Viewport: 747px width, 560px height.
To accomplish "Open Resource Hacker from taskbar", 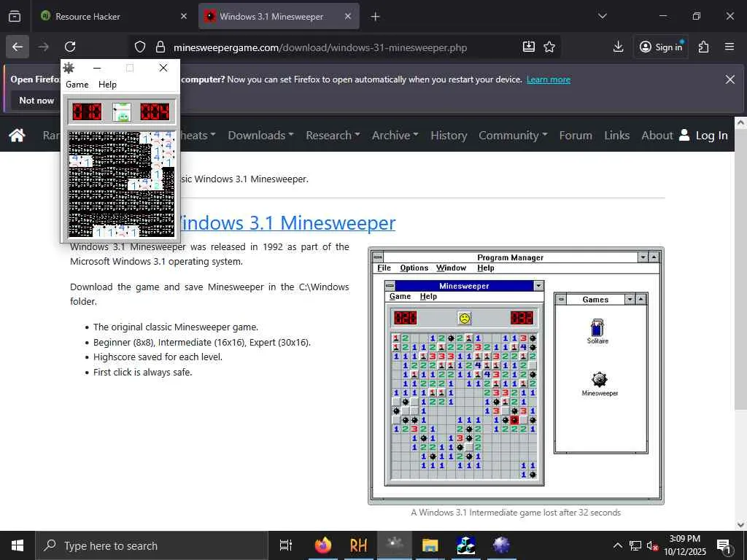I will point(359,545).
